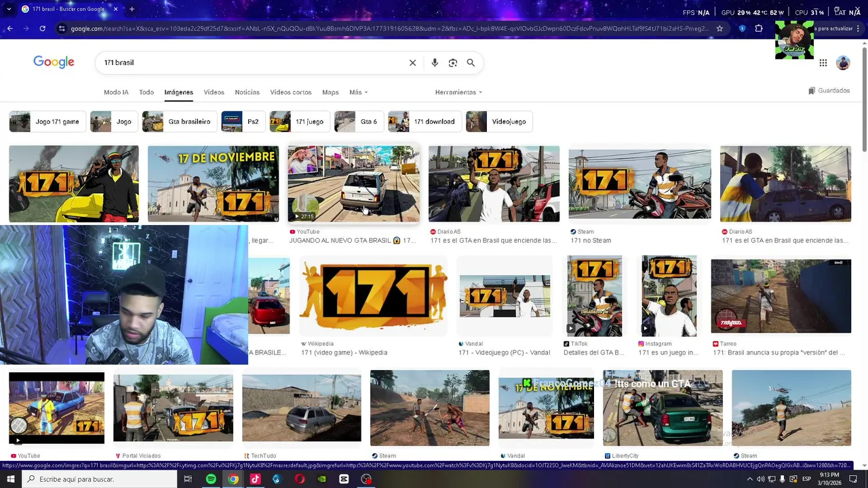The height and width of the screenshot is (488, 868).
Task: Select the 'Gta 6' filter chip
Action: coord(358,121)
